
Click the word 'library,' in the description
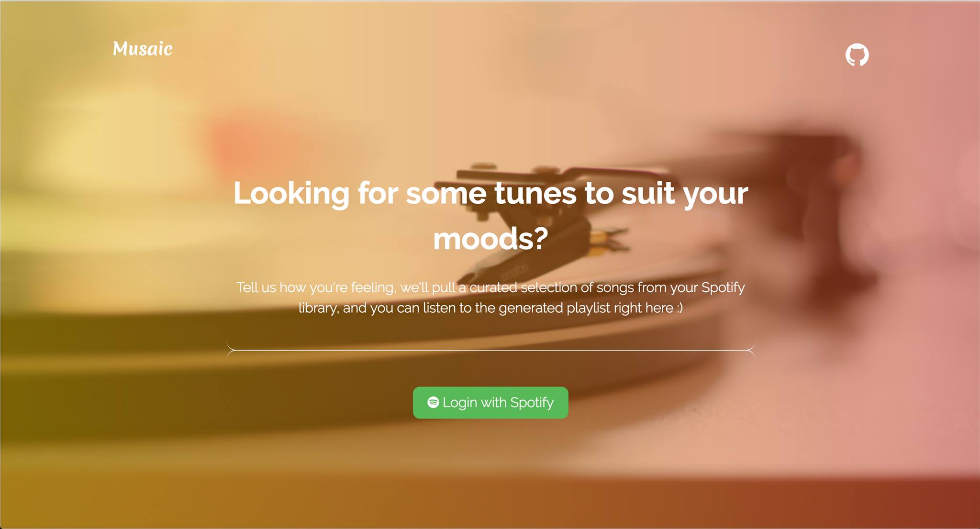coord(319,308)
